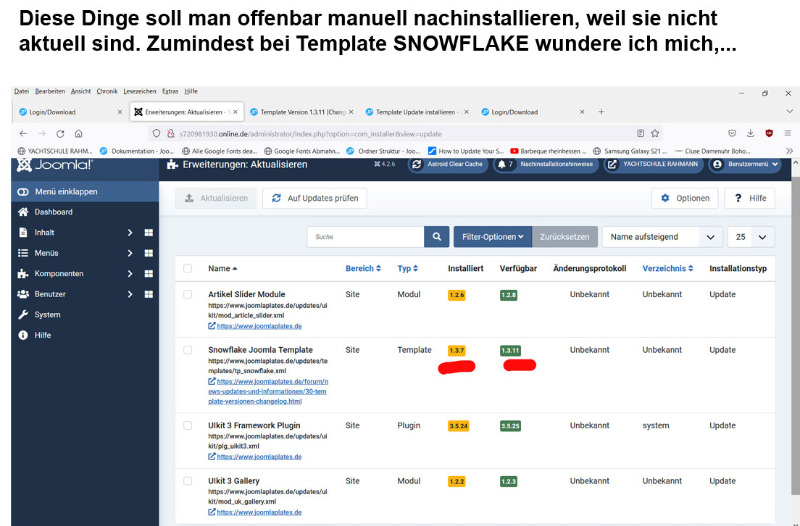Open the Optionen button
The height and width of the screenshot is (526, 800).
click(685, 198)
